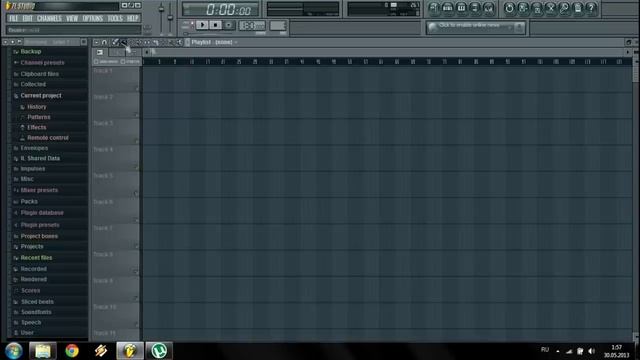Open the Piano Roll shortcut icon
640x360 pixels.
[x=461, y=8]
